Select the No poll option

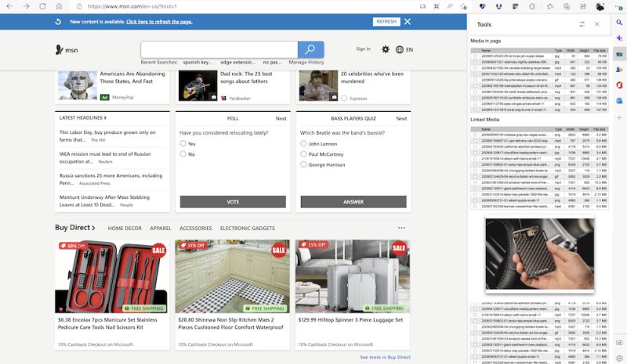point(183,154)
